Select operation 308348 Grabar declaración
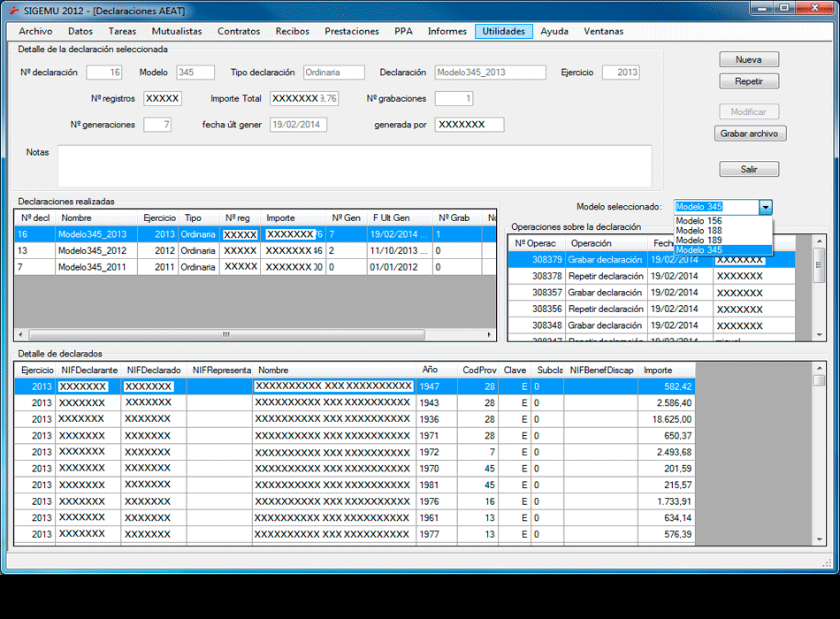This screenshot has height=619, width=840. [652, 325]
